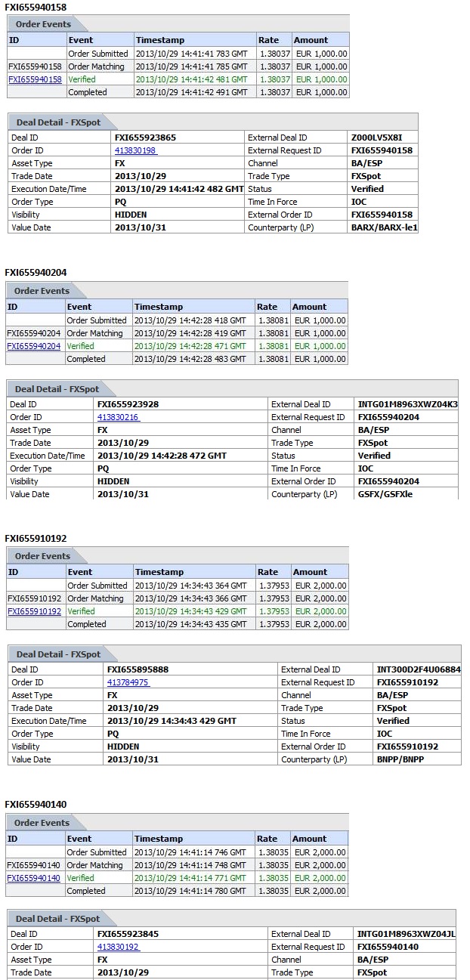Switch to Order Events tab under FXI655910192

click(x=43, y=556)
